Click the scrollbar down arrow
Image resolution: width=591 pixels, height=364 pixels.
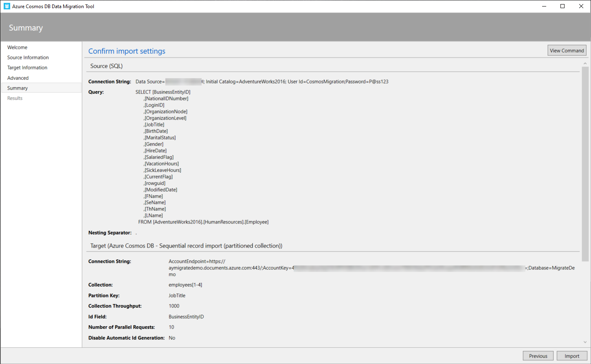point(585,342)
